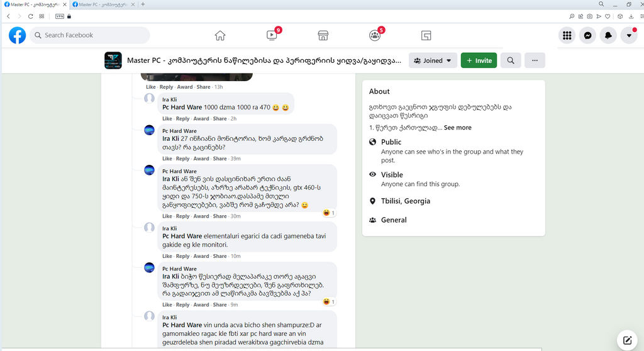Open the Marketplace storefront icon
Screen dimensions: 644x351
coord(323,36)
